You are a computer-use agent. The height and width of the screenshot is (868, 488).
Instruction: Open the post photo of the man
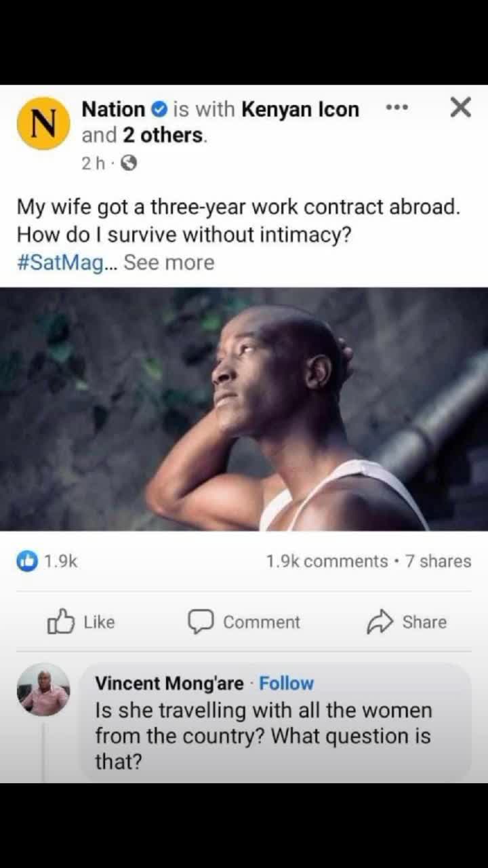244,409
